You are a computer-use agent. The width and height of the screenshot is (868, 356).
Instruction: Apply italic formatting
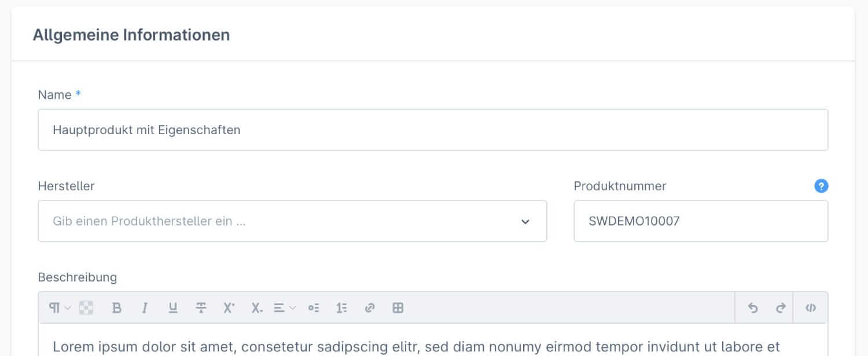(144, 307)
